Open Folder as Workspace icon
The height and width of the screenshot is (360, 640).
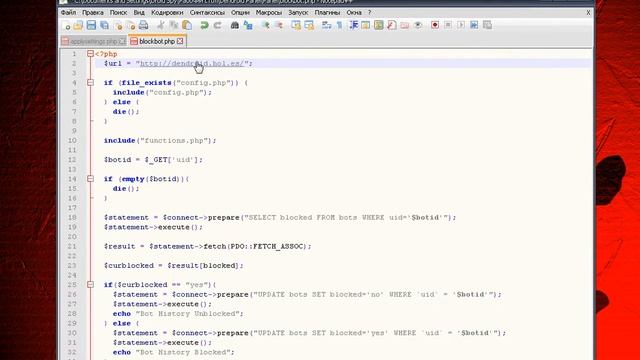404,25
